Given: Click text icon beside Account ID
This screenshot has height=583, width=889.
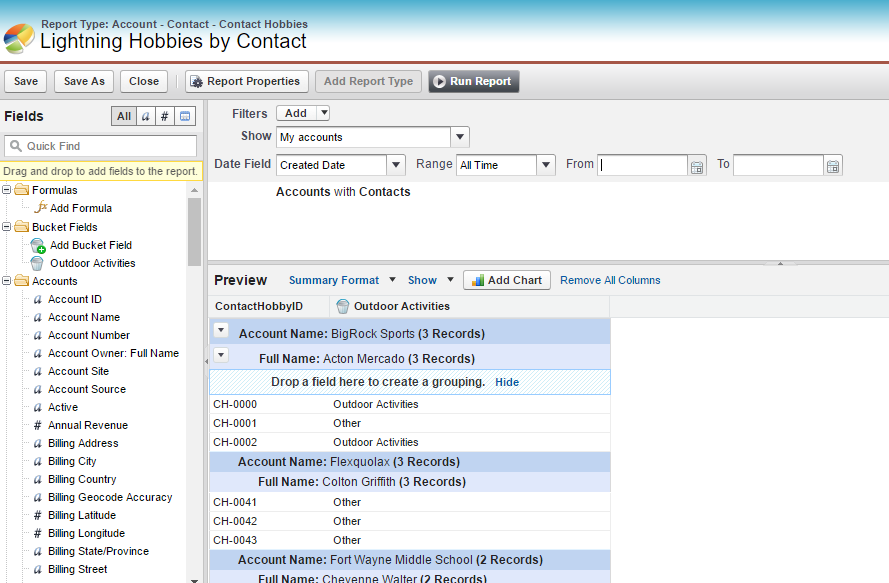Looking at the screenshot, I should (x=37, y=299).
